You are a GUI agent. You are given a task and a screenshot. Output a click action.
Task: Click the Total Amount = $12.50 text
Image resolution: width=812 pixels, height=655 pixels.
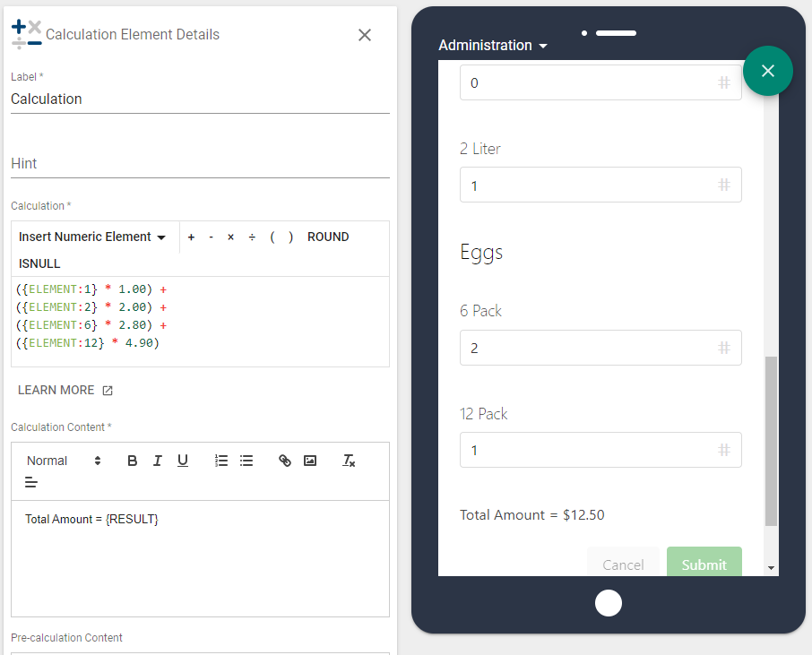pos(531,514)
